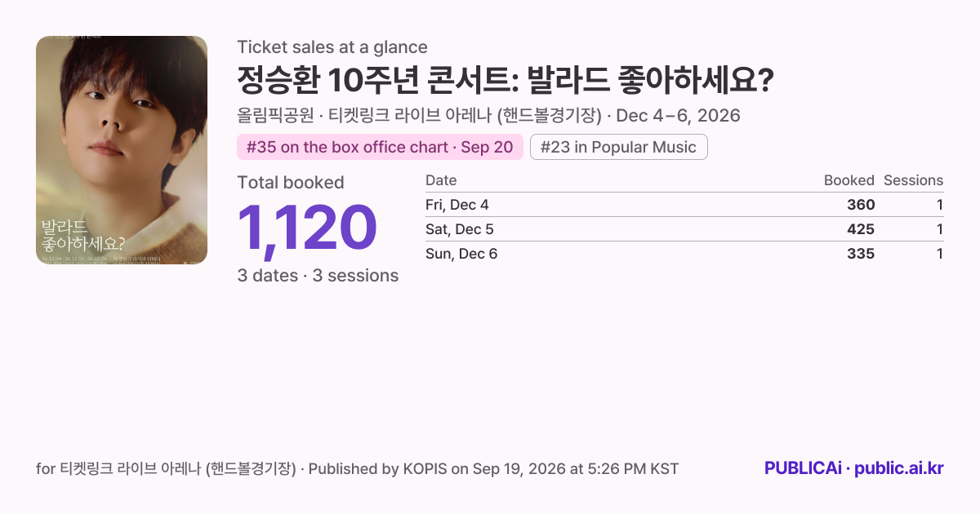Click the 3 dates · 3 sessions summary
This screenshot has height=514, width=980.
click(318, 276)
